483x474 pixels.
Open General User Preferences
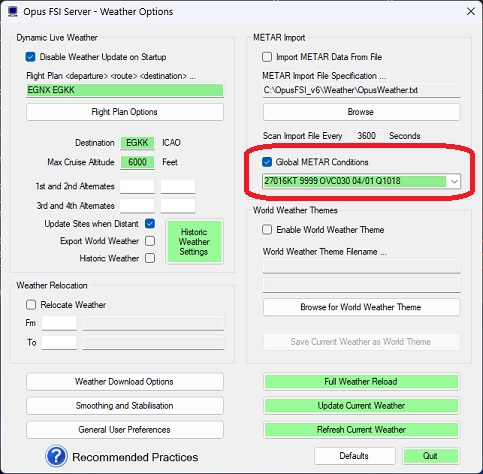pos(125,429)
